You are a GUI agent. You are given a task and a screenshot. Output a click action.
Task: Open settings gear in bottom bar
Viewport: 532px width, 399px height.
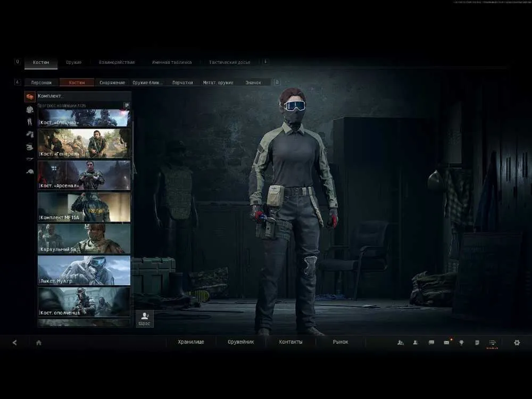click(x=517, y=343)
